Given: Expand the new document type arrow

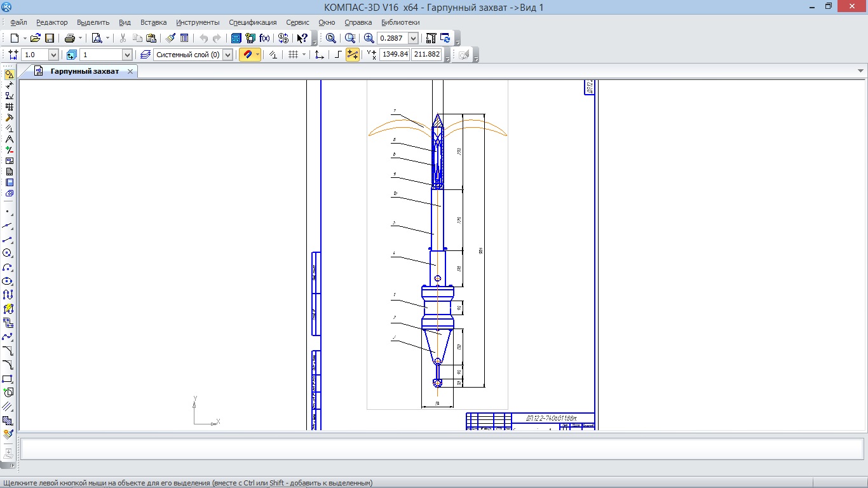Looking at the screenshot, I should 24,38.
